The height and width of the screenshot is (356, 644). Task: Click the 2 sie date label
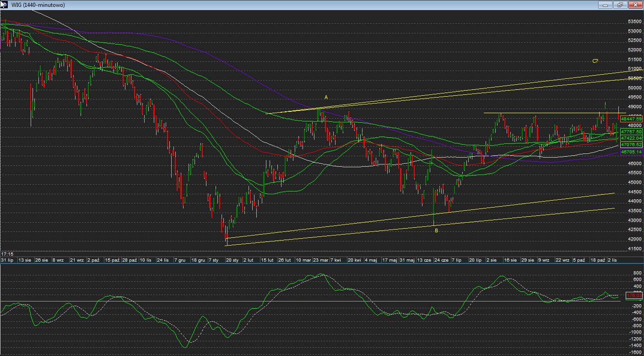[492, 260]
